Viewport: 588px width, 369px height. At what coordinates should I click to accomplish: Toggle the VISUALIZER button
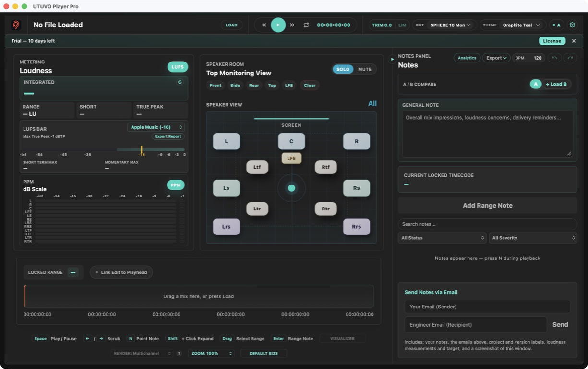coord(343,339)
